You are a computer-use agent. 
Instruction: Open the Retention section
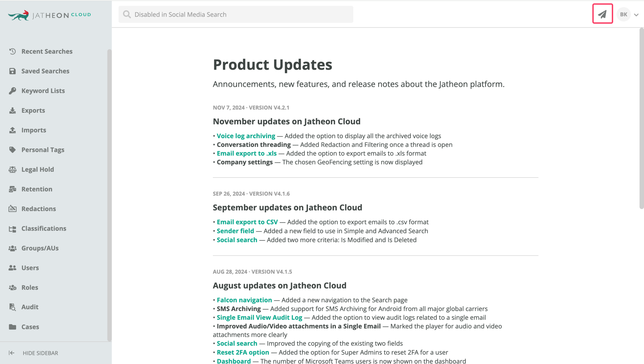37,189
